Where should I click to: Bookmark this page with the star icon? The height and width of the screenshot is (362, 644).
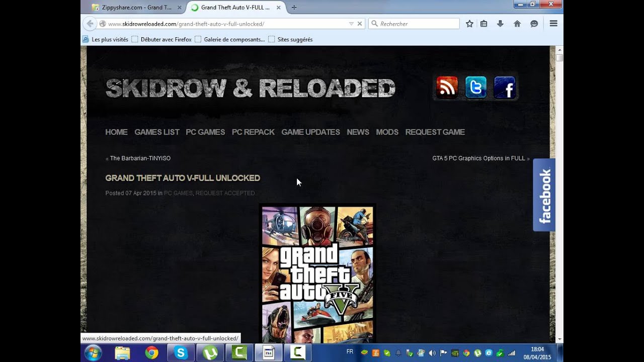point(469,24)
